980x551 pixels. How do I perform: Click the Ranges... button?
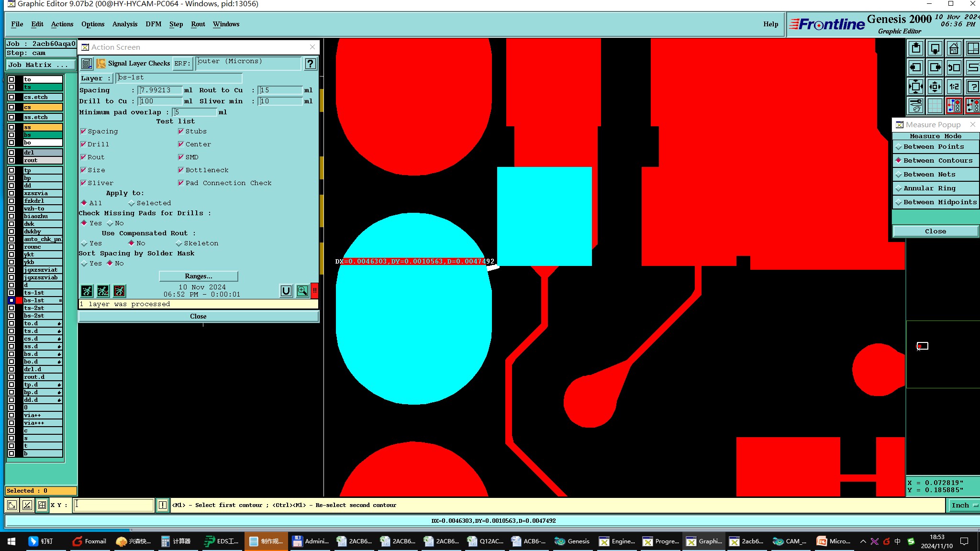tap(198, 276)
